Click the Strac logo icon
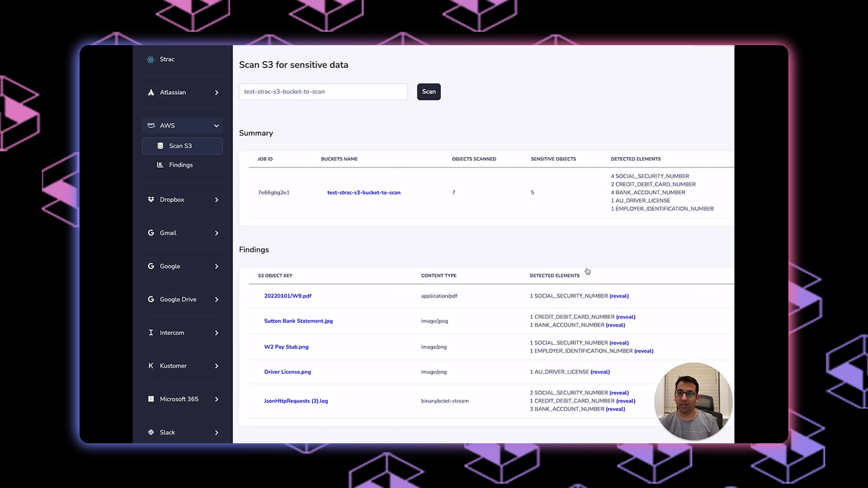Screen dimensions: 868x488 (151, 59)
